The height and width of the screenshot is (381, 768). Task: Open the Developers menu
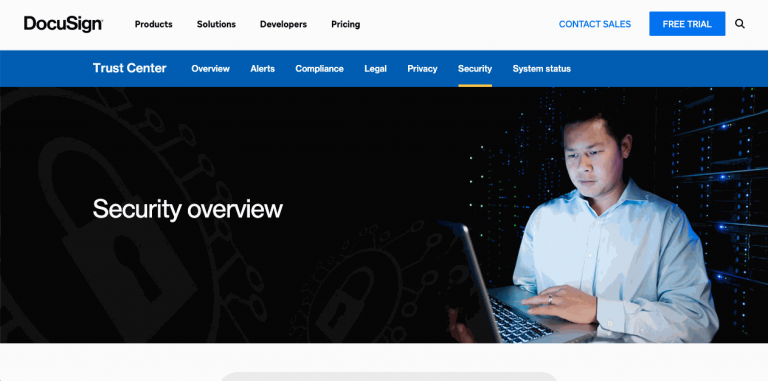click(283, 24)
